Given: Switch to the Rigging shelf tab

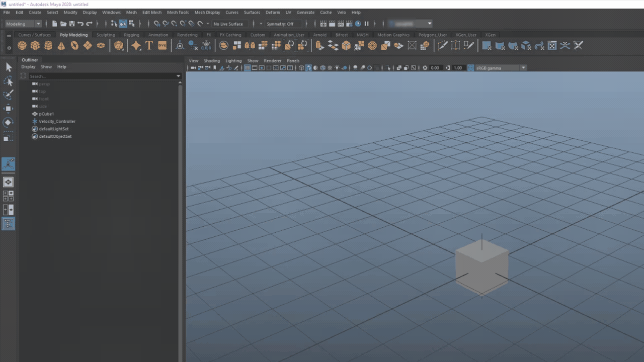Looking at the screenshot, I should [131, 35].
